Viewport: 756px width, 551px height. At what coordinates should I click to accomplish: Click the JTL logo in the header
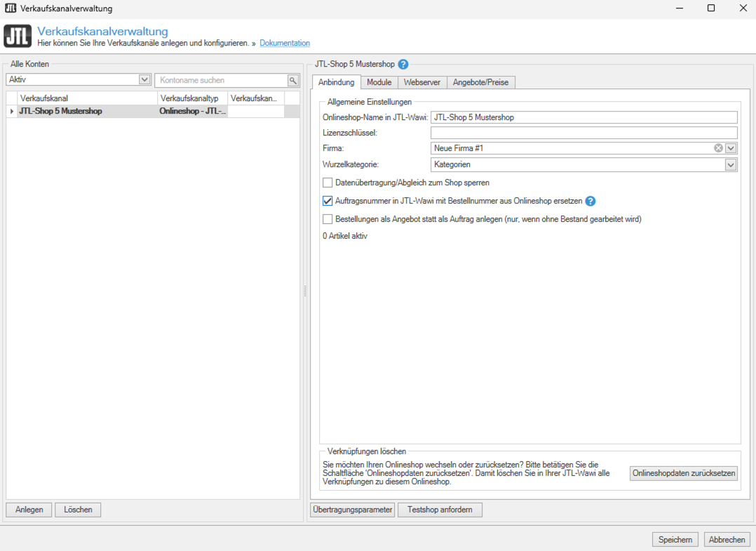18,36
